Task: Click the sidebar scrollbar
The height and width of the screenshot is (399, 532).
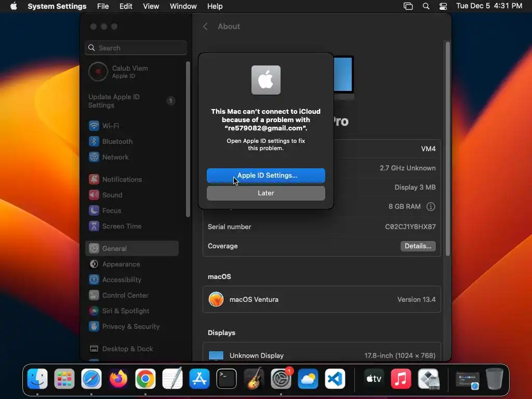Action: [x=188, y=139]
